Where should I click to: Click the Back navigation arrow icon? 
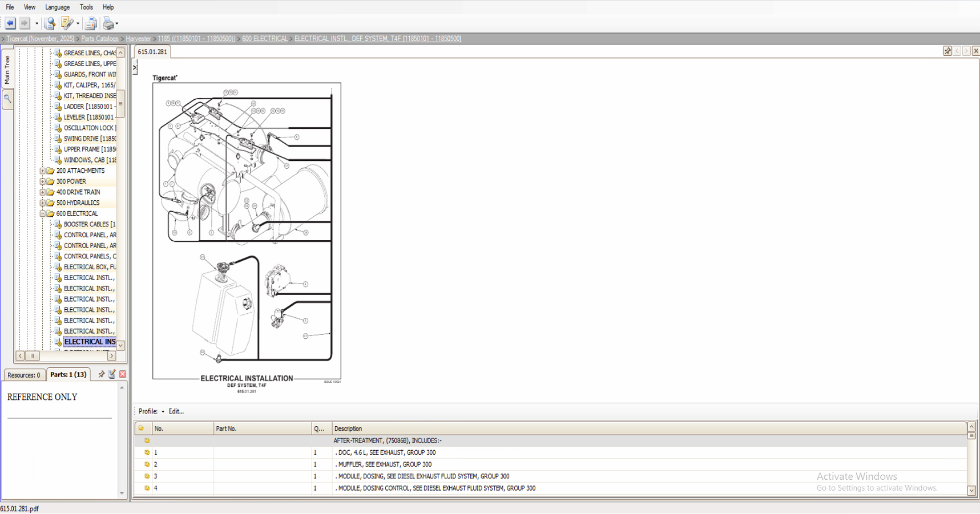coord(10,23)
